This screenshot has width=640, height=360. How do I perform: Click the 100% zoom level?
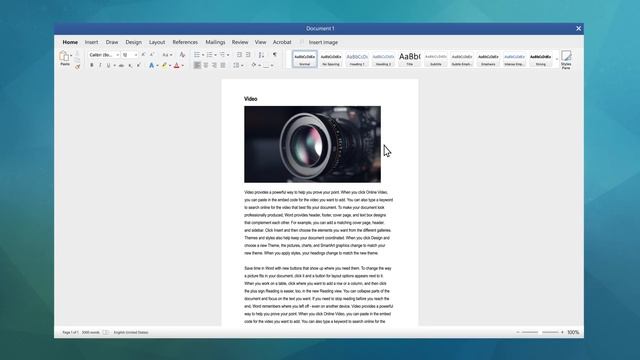pos(573,332)
